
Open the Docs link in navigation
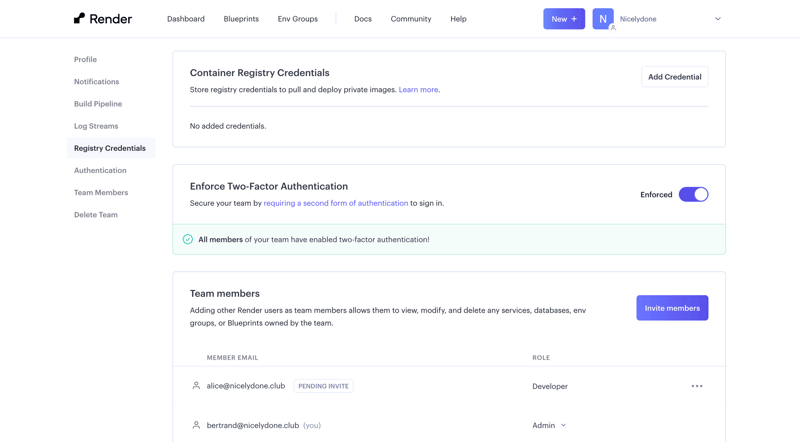(363, 19)
